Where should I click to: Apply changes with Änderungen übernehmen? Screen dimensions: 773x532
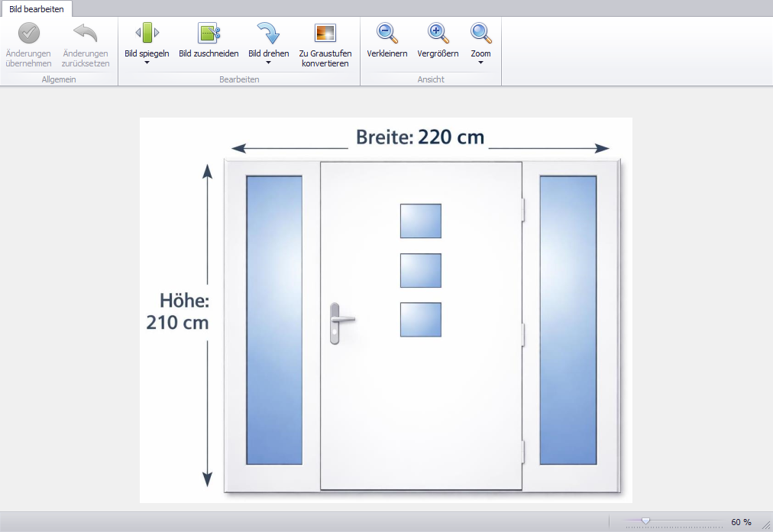29,34
